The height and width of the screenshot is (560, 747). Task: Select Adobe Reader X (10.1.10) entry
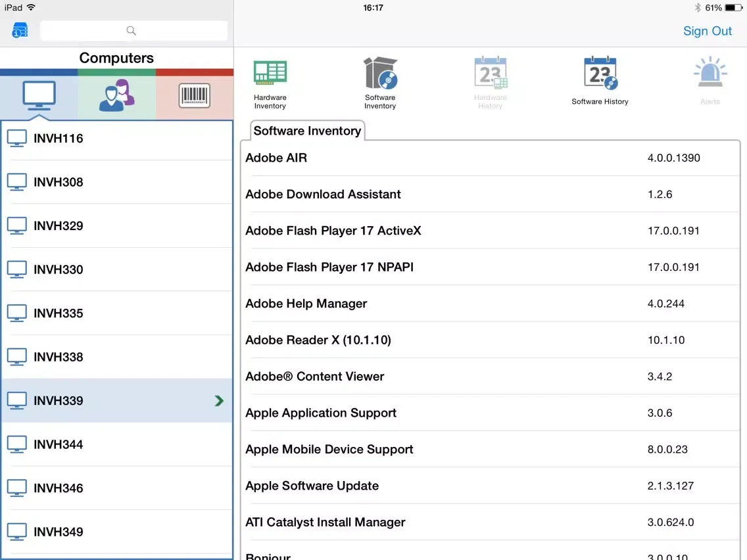pyautogui.click(x=491, y=340)
